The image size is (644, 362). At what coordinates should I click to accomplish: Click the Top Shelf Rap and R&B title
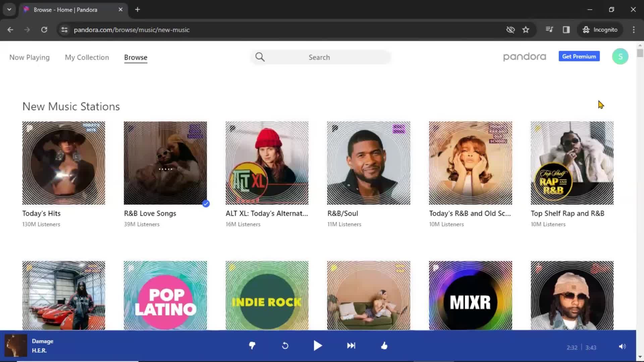(x=568, y=214)
